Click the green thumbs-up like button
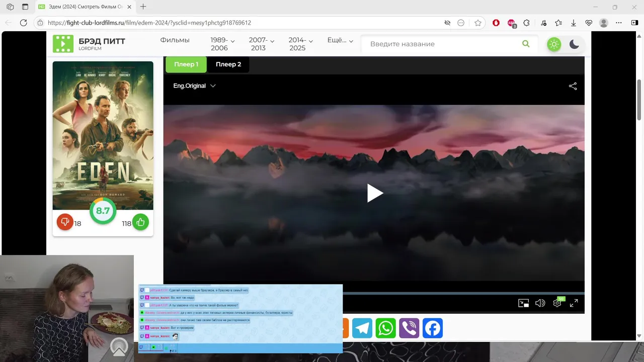The height and width of the screenshot is (362, 644). click(140, 222)
